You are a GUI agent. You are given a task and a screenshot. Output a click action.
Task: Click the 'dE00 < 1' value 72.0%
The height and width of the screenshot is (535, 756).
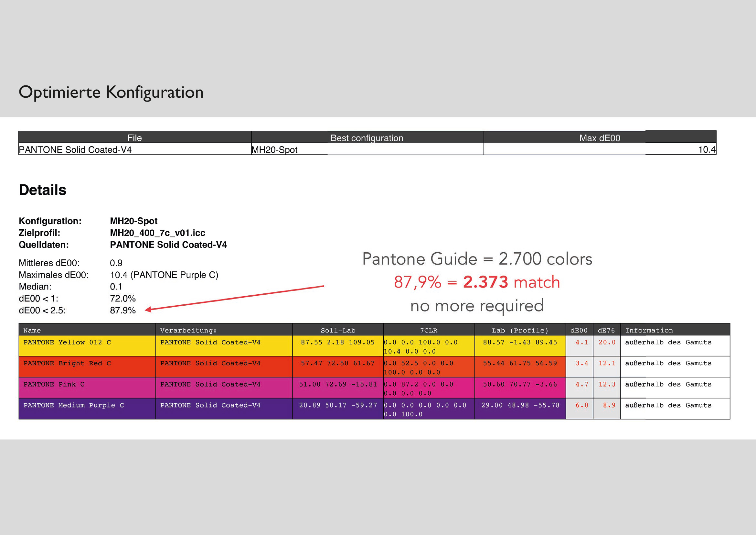coord(122,299)
